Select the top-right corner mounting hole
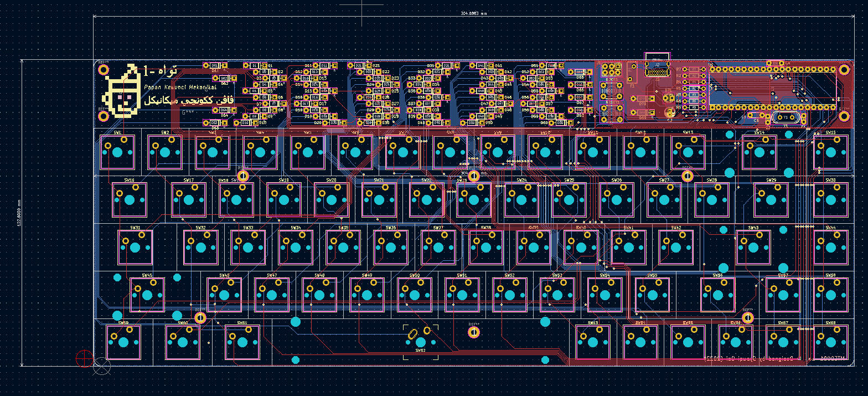 point(844,70)
